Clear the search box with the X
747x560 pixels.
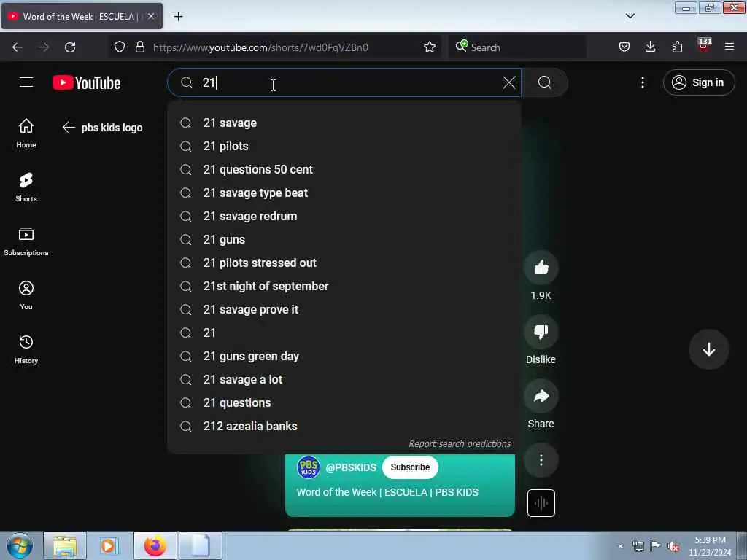[508, 82]
